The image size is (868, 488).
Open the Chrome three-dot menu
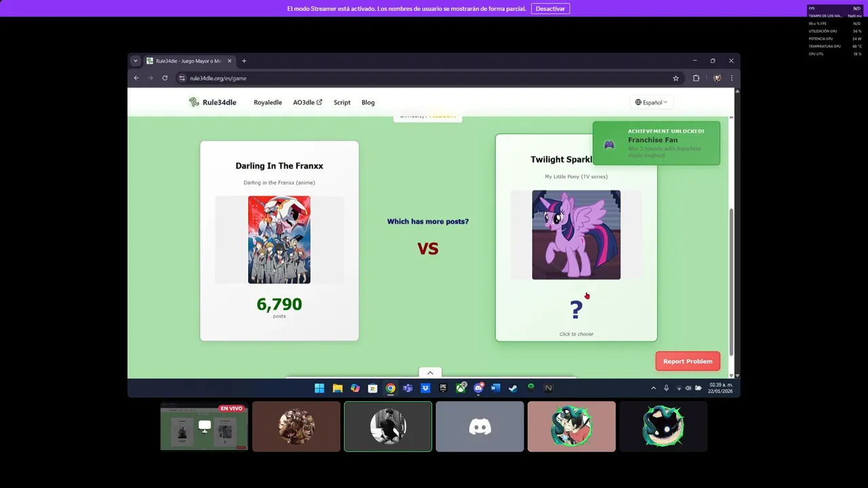(731, 78)
